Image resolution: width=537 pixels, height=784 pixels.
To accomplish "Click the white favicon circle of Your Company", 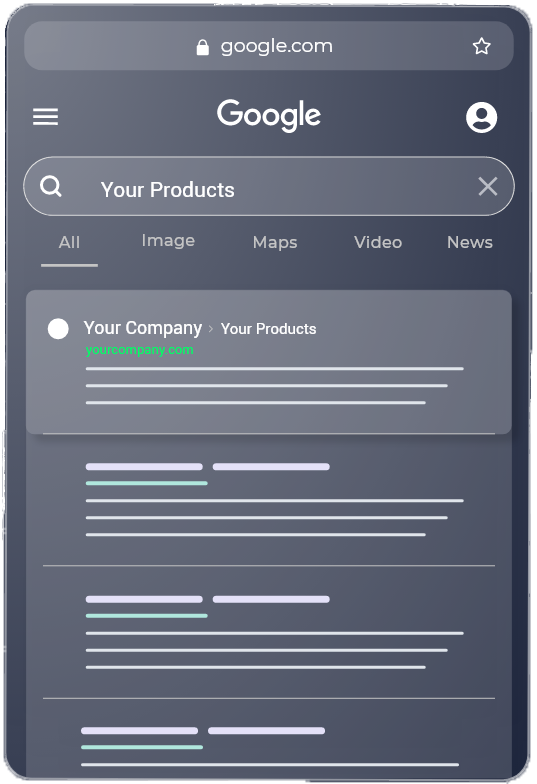I will point(58,329).
